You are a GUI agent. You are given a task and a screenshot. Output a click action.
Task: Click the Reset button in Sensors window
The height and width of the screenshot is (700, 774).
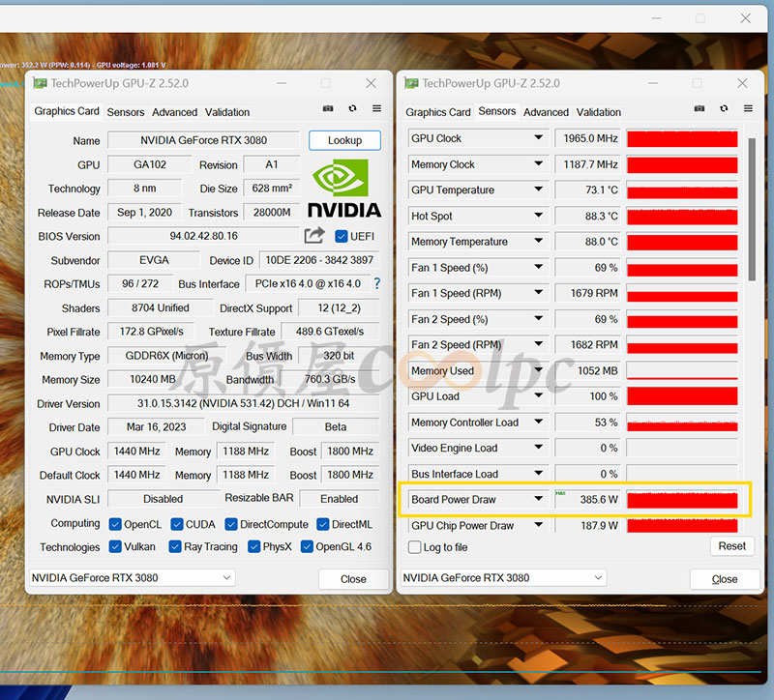pos(732,546)
